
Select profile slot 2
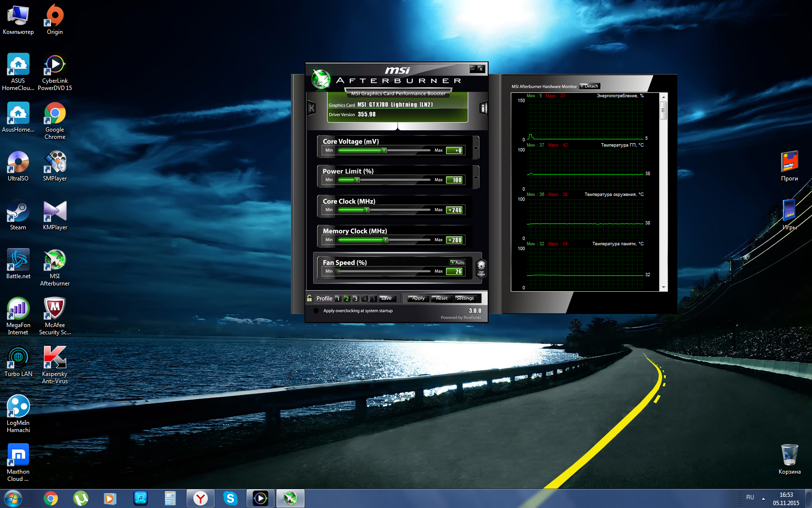347,299
